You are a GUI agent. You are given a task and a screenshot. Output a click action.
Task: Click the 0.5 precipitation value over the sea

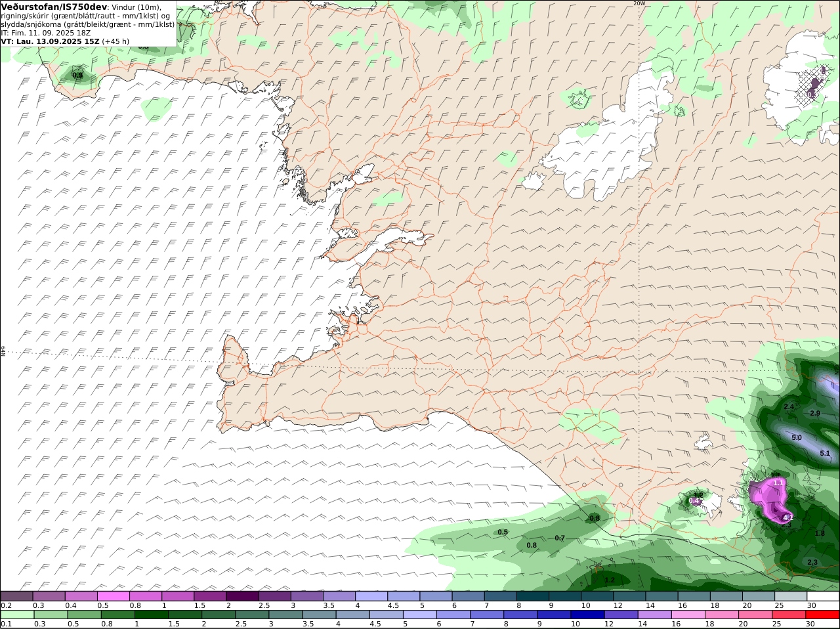[503, 532]
